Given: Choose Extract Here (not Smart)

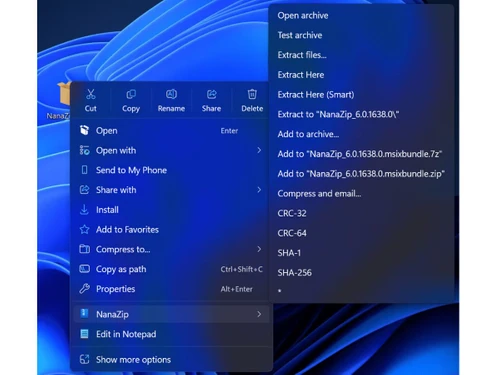Looking at the screenshot, I should [x=361, y=75].
